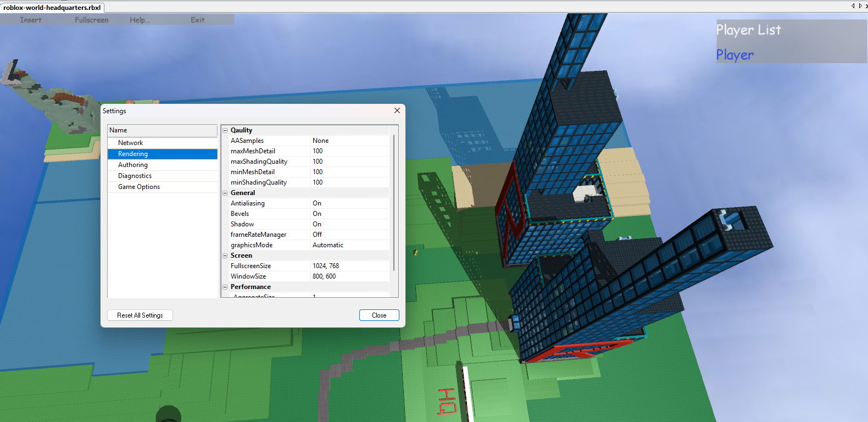Choose Exit from the top menu

(198, 20)
